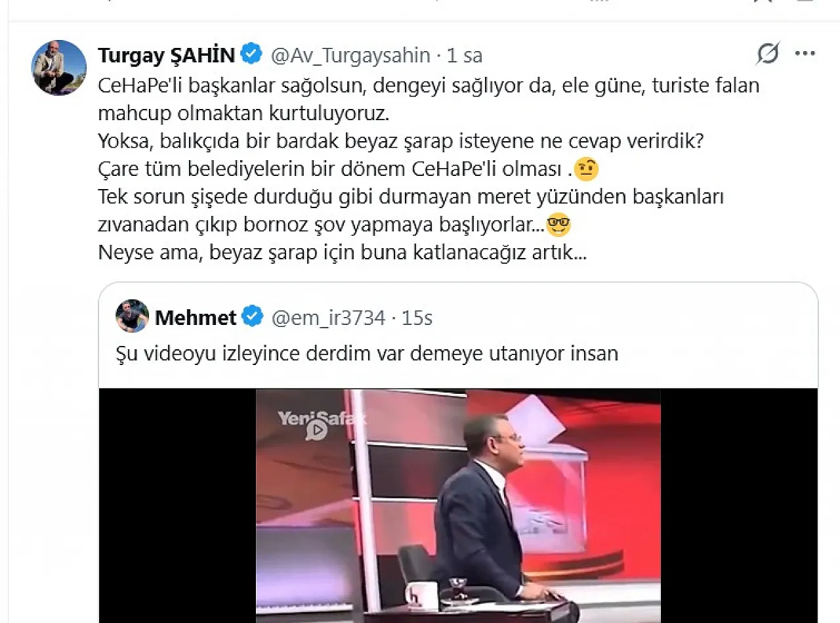Open the @em_ir3734 handle
Image resolution: width=840 pixels, height=623 pixels.
coord(329,318)
